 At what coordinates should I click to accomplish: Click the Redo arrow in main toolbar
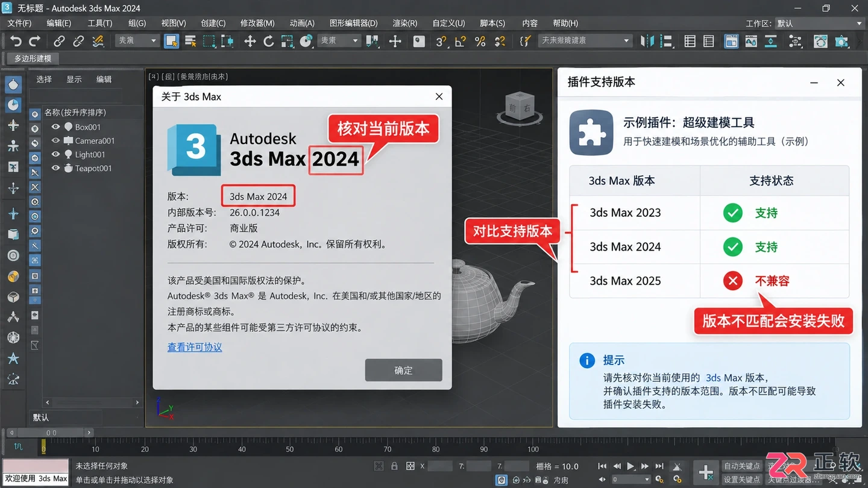click(35, 41)
